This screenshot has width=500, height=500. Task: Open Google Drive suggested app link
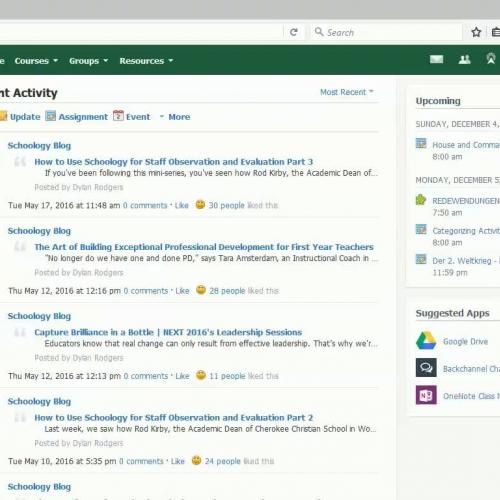(465, 342)
